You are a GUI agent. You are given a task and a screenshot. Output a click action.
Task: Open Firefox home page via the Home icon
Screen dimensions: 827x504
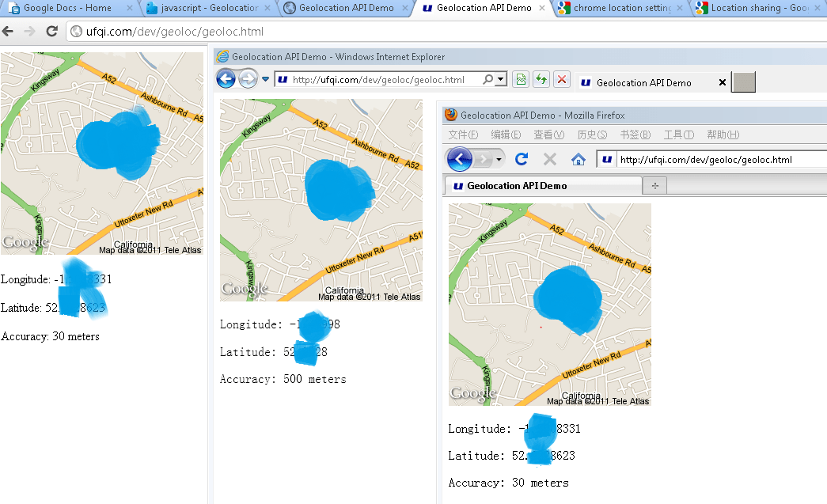click(x=579, y=159)
